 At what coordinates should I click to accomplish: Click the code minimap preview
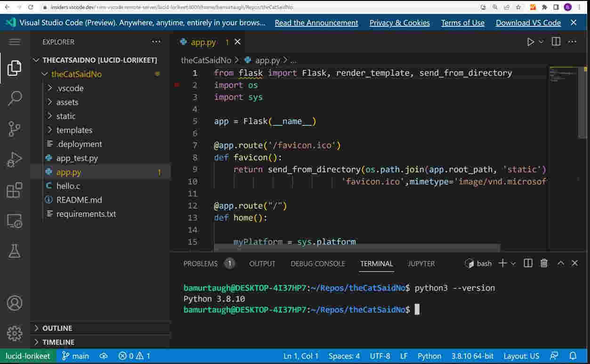(x=563, y=74)
